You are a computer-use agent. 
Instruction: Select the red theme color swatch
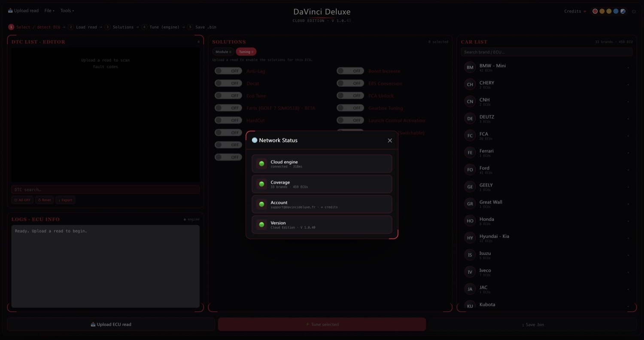coord(595,12)
